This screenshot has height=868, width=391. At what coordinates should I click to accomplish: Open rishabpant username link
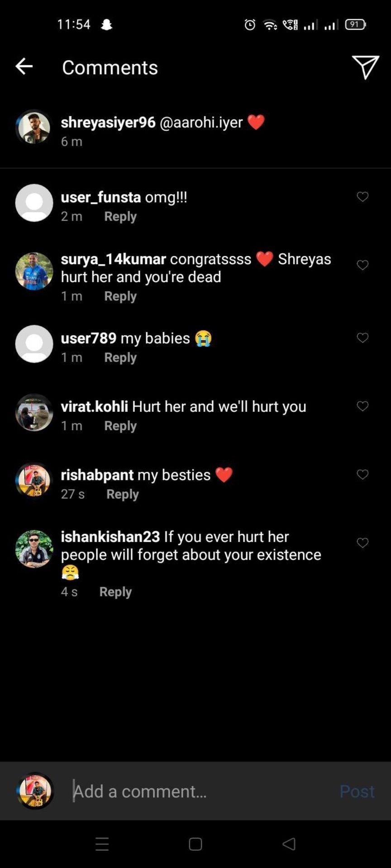(x=97, y=475)
